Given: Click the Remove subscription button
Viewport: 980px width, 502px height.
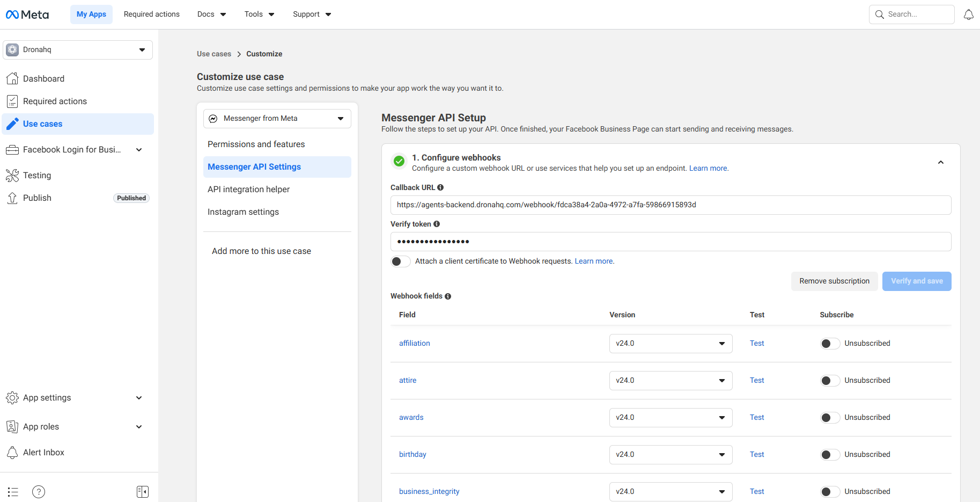Looking at the screenshot, I should (x=834, y=281).
